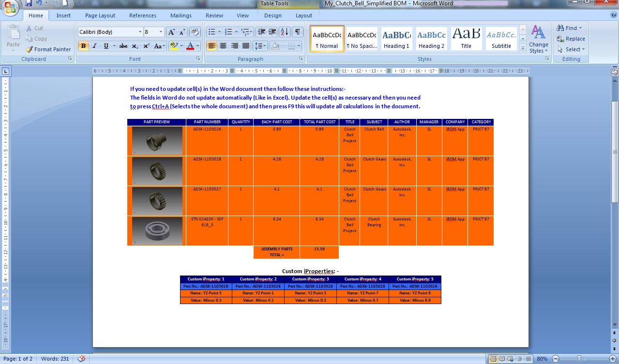
Task: Open the Styles pane launcher
Action: pyautogui.click(x=547, y=59)
